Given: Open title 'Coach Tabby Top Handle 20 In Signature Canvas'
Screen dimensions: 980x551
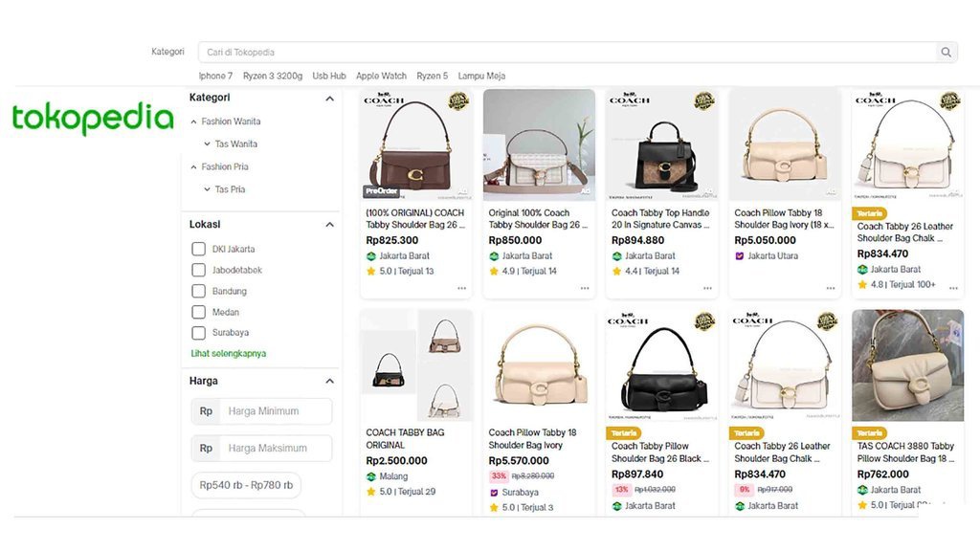Looking at the screenshot, I should (x=660, y=219).
